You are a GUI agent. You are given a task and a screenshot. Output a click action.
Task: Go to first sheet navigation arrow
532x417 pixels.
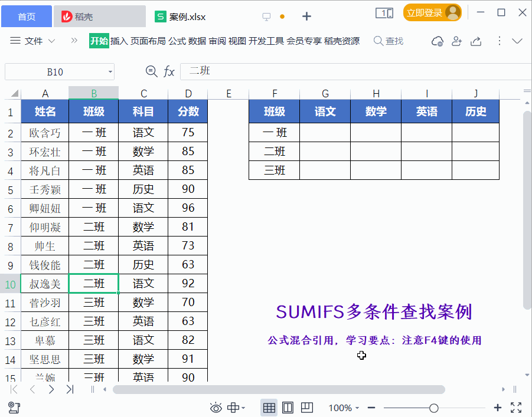(14, 389)
